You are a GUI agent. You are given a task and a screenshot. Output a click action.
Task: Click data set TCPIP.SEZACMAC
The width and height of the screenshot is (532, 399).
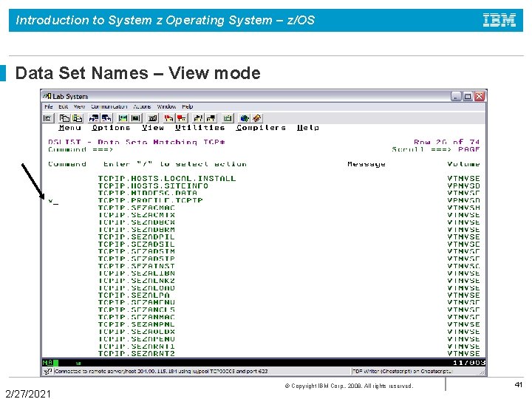pos(137,208)
